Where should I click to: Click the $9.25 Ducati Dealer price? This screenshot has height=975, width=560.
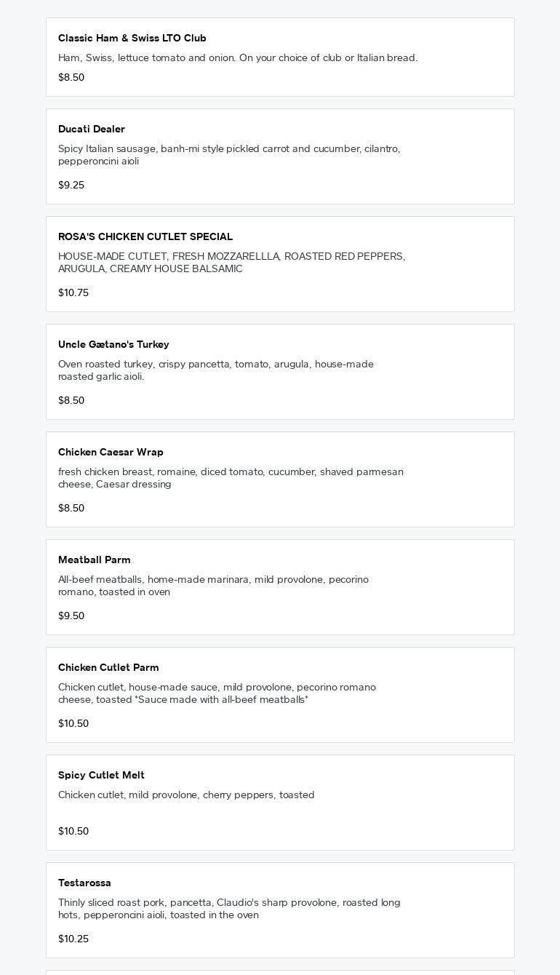(71, 185)
